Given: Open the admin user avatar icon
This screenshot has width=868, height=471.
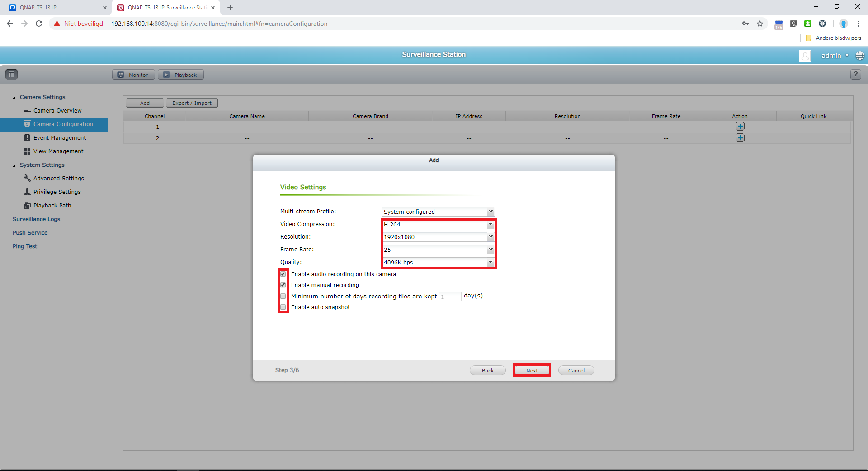Looking at the screenshot, I should (805, 56).
